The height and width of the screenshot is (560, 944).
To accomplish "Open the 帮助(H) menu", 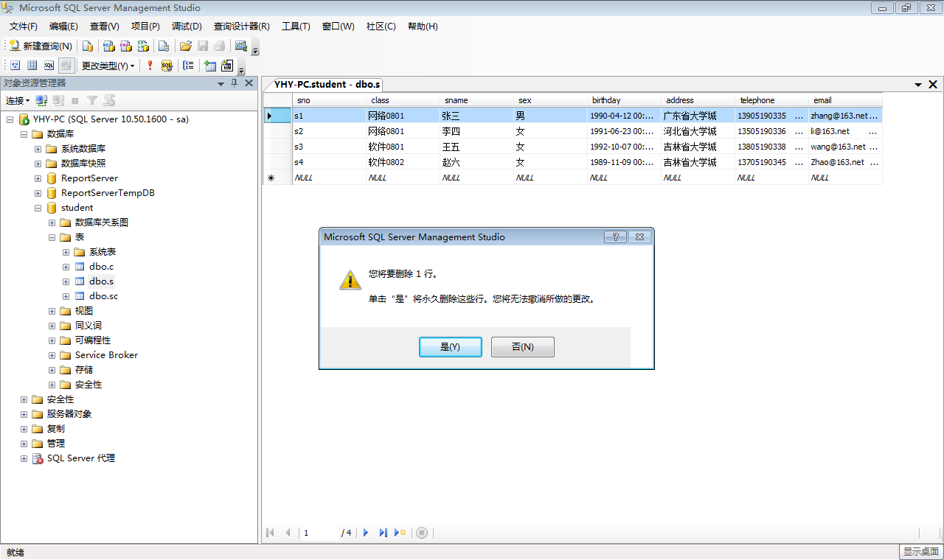I will click(x=423, y=27).
